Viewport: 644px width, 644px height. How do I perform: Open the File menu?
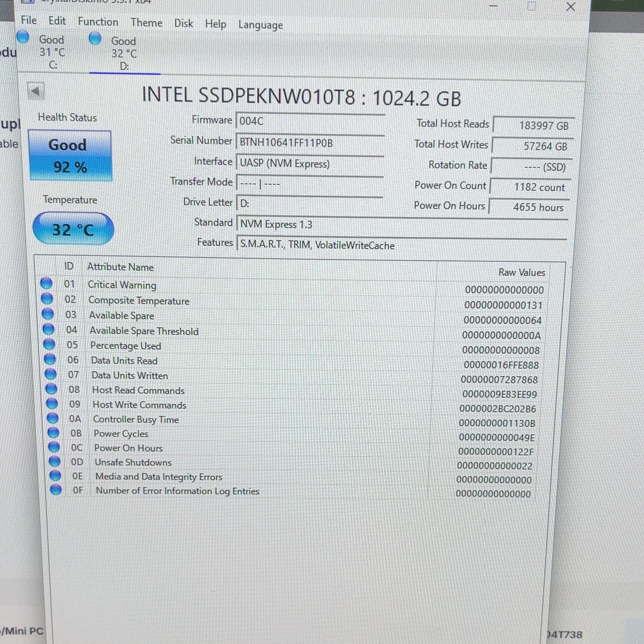(29, 20)
